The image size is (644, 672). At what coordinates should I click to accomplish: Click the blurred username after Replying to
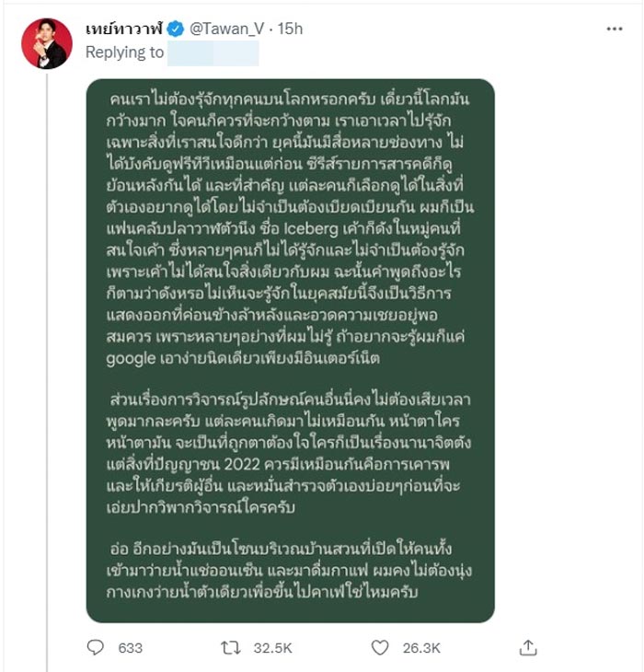point(213,52)
